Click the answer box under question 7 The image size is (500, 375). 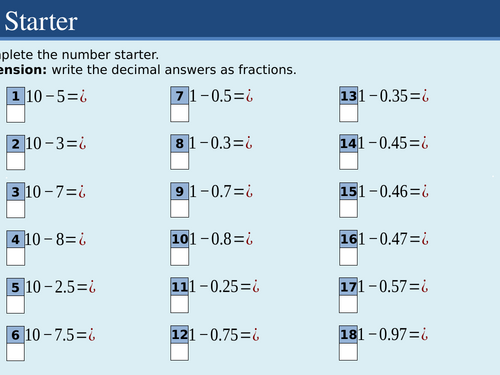coord(180,113)
